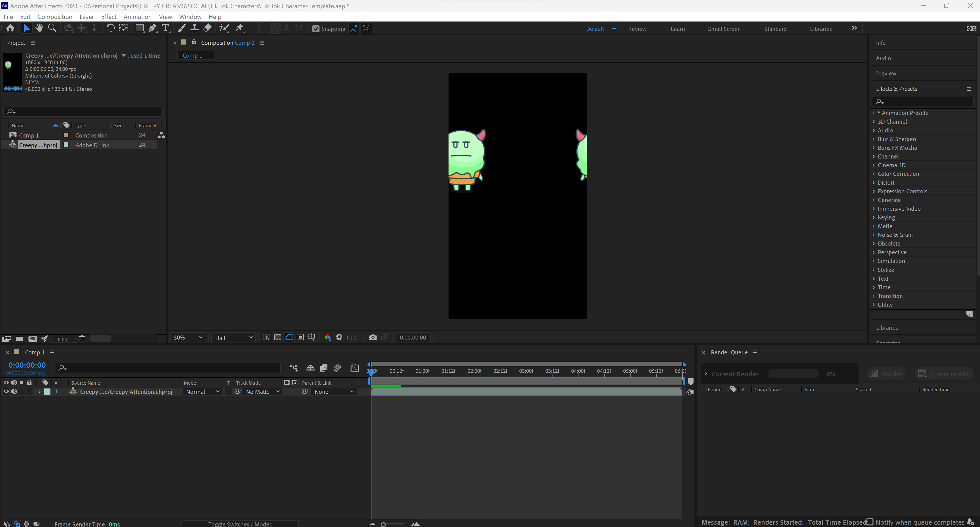
Task: Click the Effects & Presets search field
Action: [x=924, y=102]
